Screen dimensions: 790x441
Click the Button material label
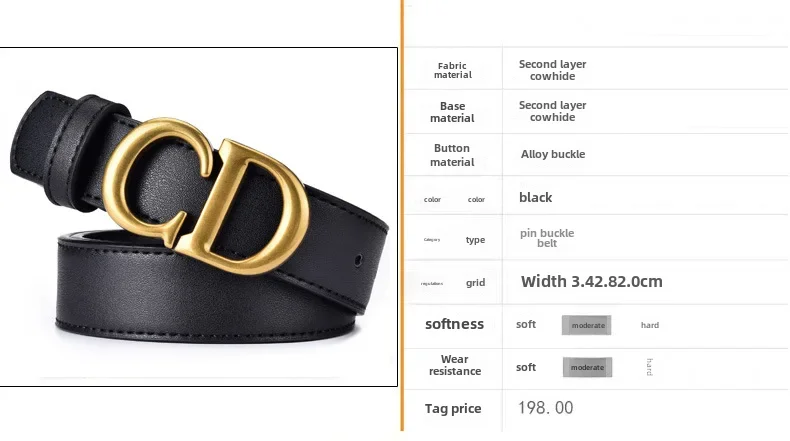point(452,155)
